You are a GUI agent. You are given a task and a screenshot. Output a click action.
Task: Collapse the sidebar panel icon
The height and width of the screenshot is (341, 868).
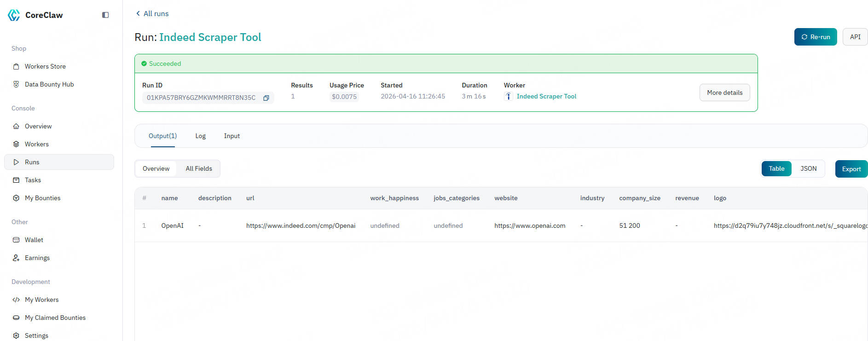point(105,15)
